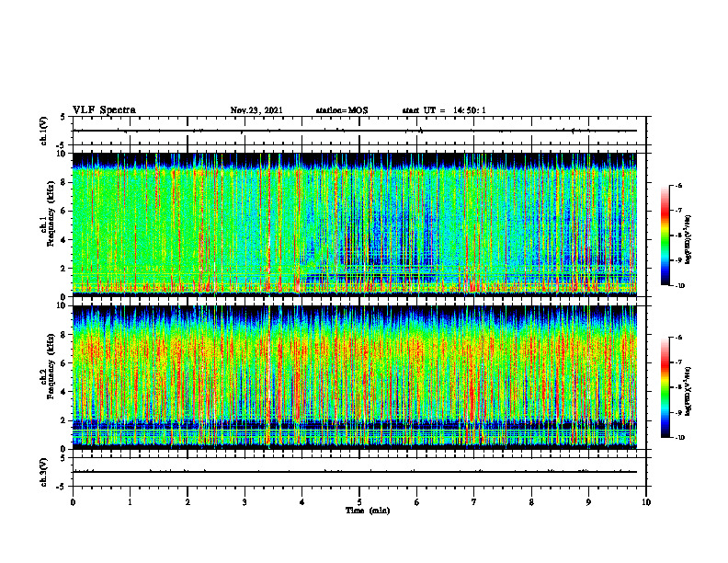Click the ch.1 colorbar "-6" tick label
The height and width of the screenshot is (563, 728).
pyautogui.click(x=678, y=185)
